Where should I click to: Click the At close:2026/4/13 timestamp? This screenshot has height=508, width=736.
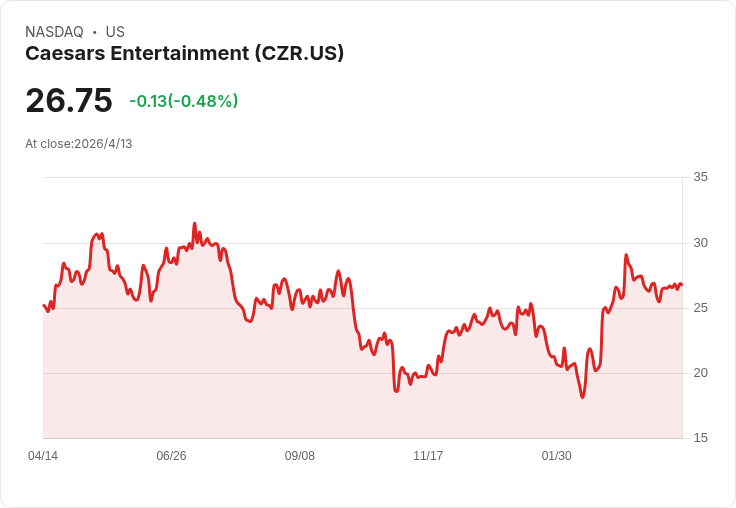click(79, 144)
